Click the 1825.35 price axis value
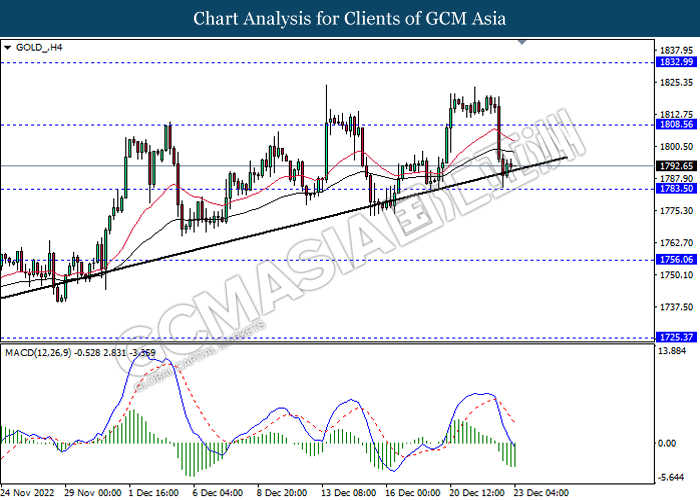The width and height of the screenshot is (700, 500). click(676, 83)
